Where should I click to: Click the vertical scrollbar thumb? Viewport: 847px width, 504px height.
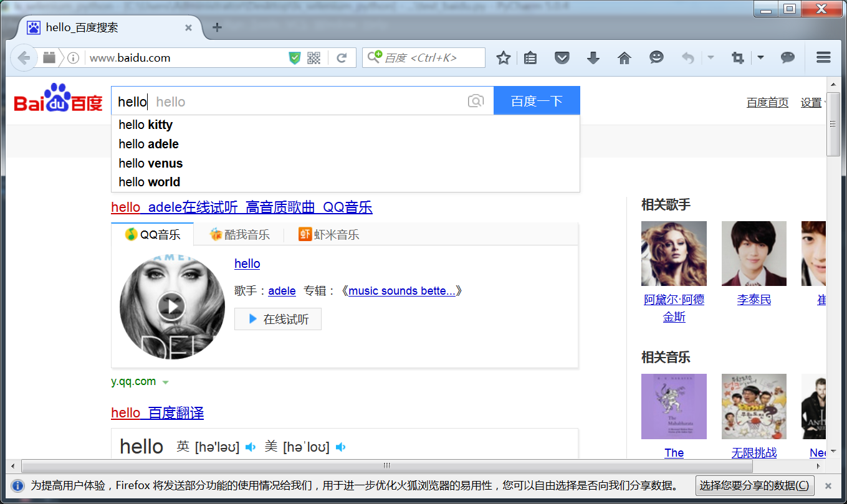[833, 123]
